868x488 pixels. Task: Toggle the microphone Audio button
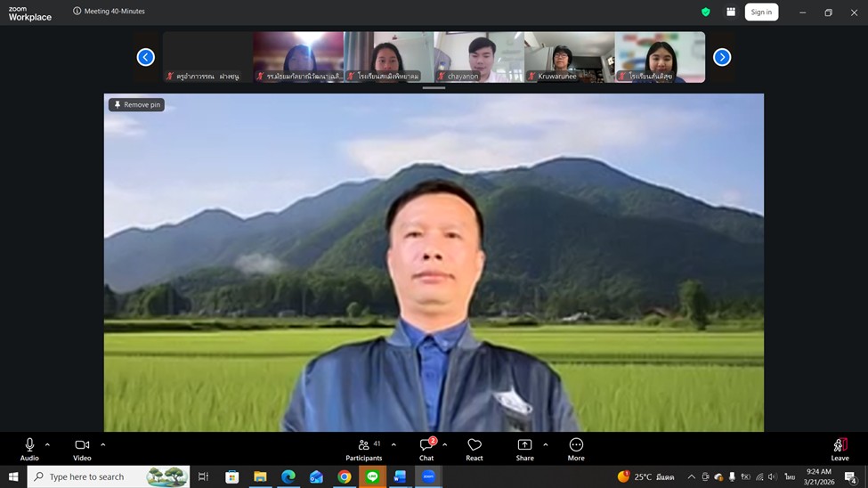[29, 450]
